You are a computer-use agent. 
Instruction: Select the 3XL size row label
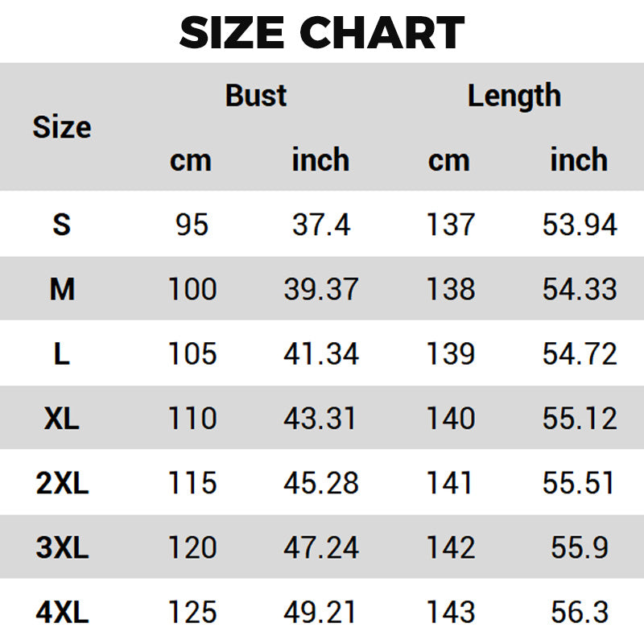62,548
